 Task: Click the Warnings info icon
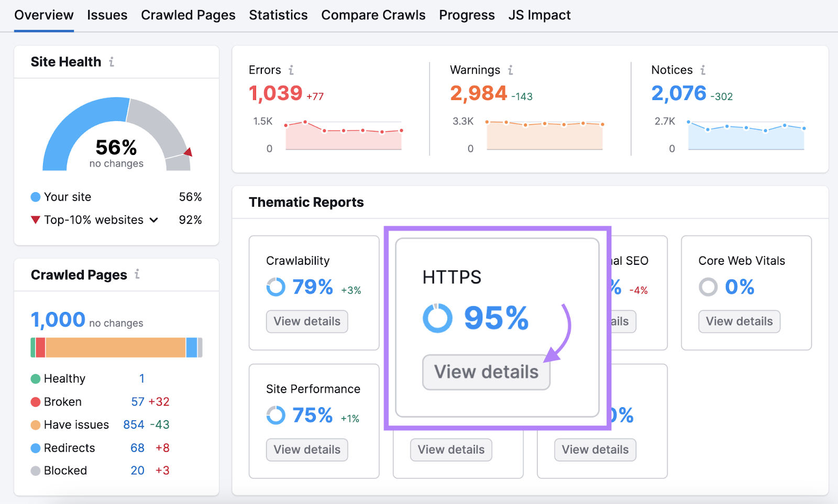(x=510, y=70)
